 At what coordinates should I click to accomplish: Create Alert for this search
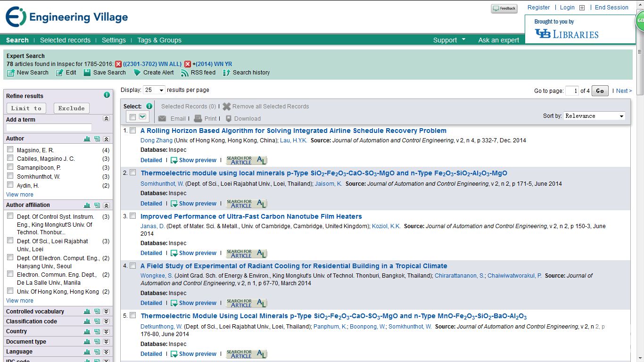pos(154,73)
